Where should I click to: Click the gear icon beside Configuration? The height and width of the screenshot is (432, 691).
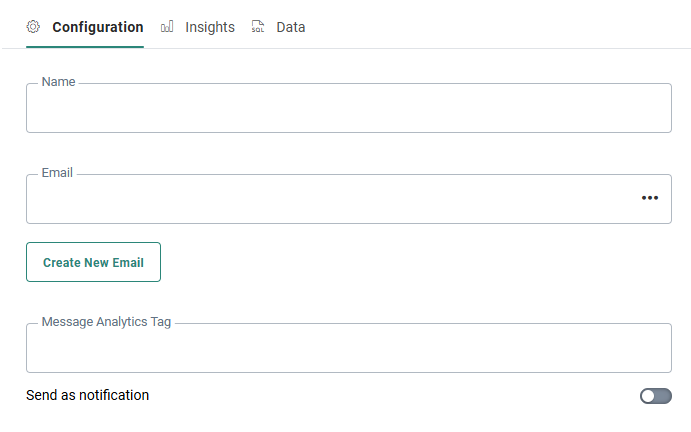click(x=32, y=27)
